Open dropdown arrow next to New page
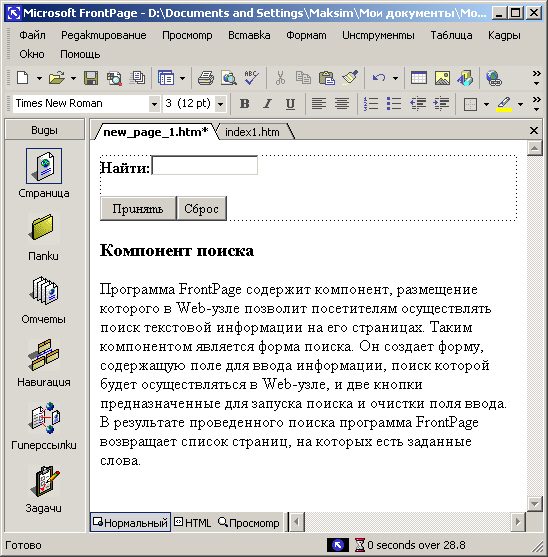The height and width of the screenshot is (557, 548). coord(39,78)
